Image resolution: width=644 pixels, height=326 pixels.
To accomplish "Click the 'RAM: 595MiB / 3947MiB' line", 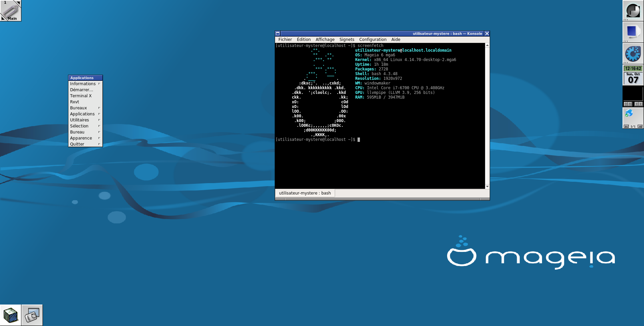I will tap(380, 97).
